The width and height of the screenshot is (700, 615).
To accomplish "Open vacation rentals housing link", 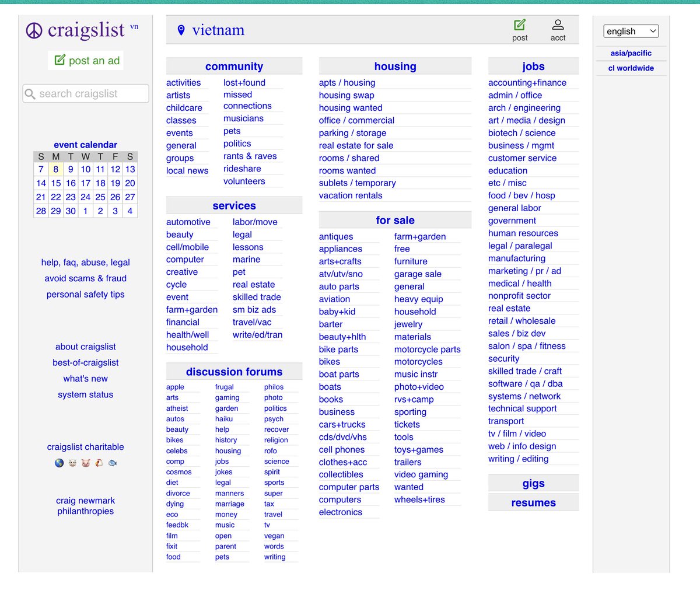I will [351, 195].
